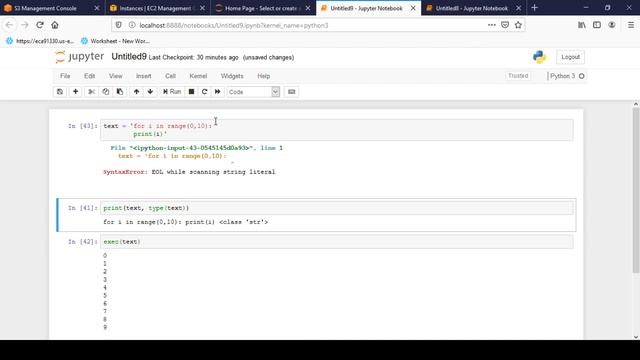
Task: Open the Firefox hamburger menu
Action: [631, 25]
